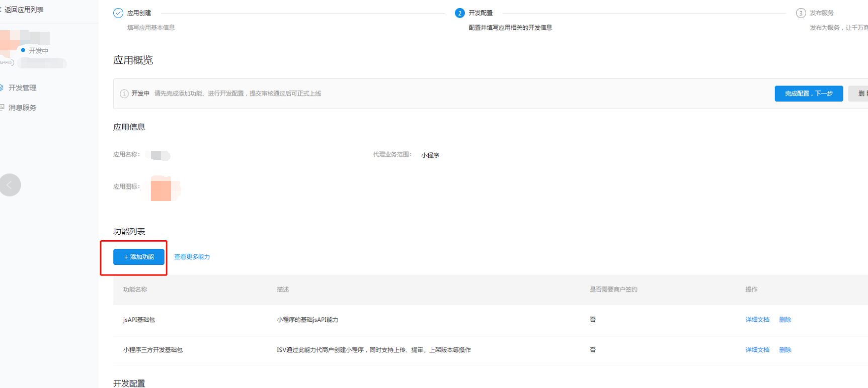Image resolution: width=868 pixels, height=388 pixels.
Task: Click 小程序三方开发基础包 name cell
Action: click(153, 350)
